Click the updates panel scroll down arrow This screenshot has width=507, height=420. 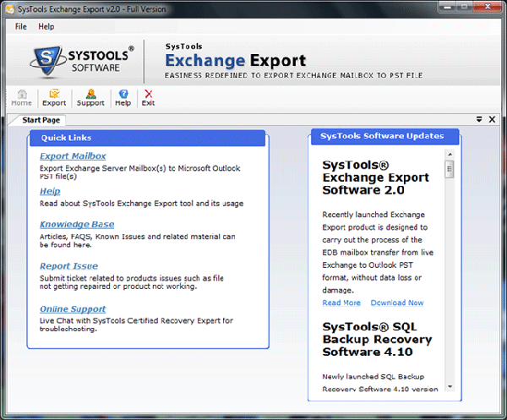[450, 386]
